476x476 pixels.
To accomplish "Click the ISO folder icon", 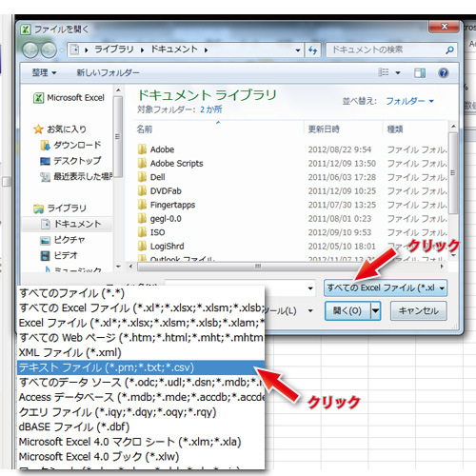I will [142, 232].
